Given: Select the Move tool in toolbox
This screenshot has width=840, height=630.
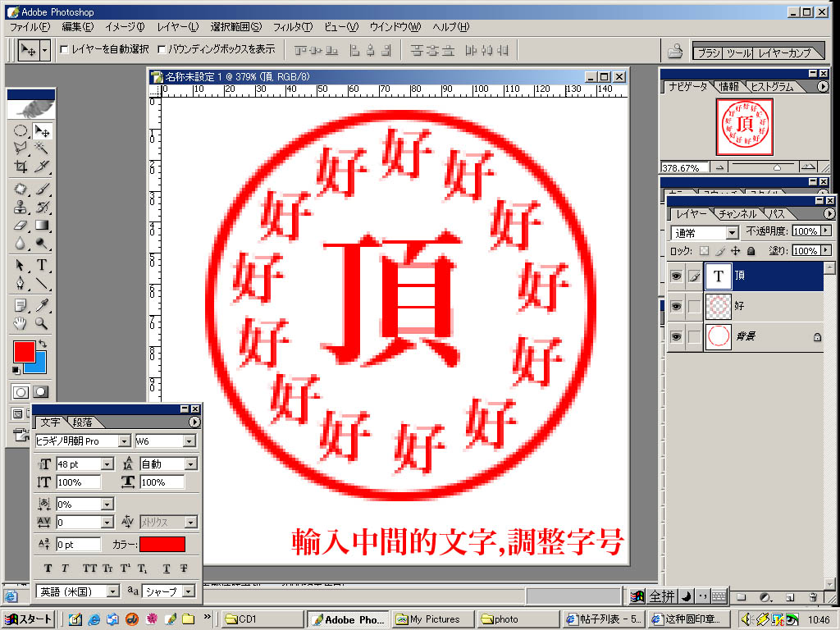Looking at the screenshot, I should 42,130.
